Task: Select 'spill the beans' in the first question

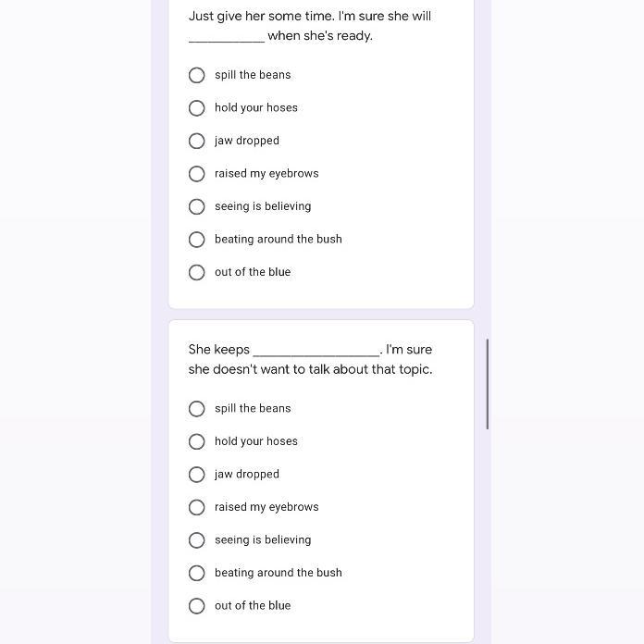Action: 197,75
